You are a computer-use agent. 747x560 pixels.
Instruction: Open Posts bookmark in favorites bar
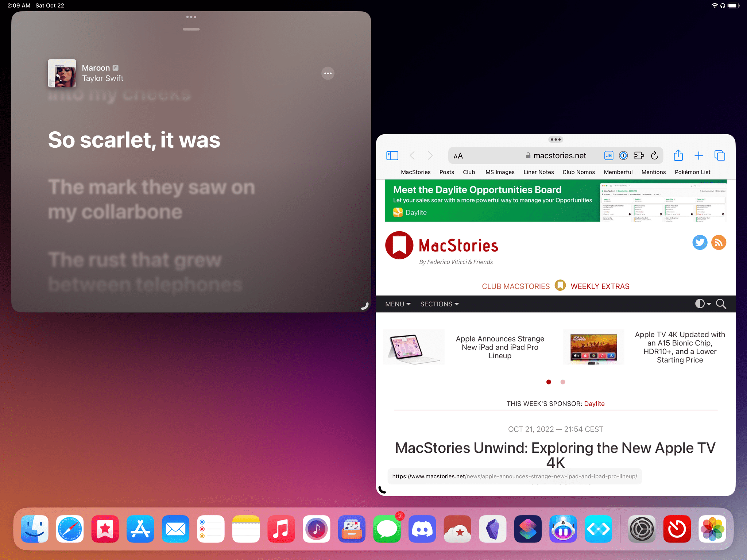pyautogui.click(x=446, y=172)
